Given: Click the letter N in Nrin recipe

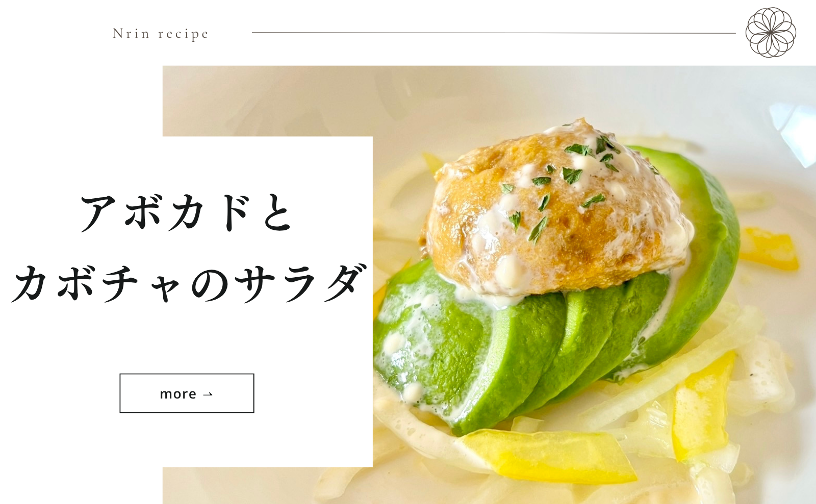Looking at the screenshot, I should [x=118, y=34].
